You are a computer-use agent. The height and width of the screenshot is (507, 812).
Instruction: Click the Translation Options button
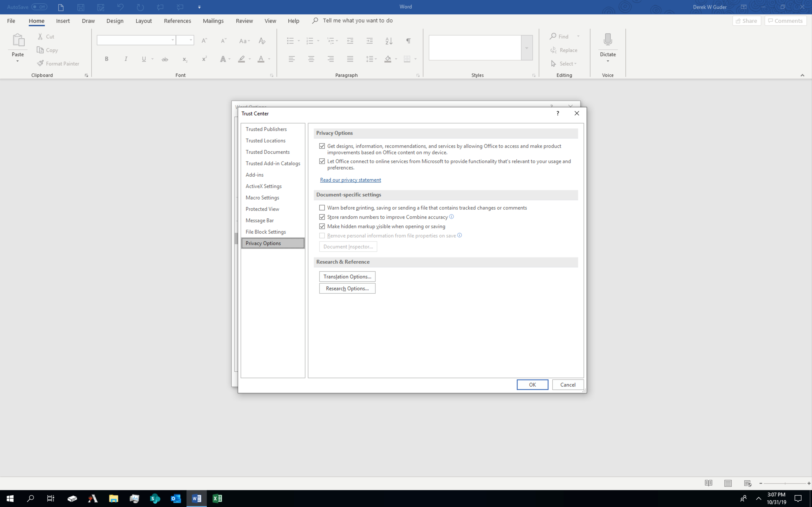347,276
